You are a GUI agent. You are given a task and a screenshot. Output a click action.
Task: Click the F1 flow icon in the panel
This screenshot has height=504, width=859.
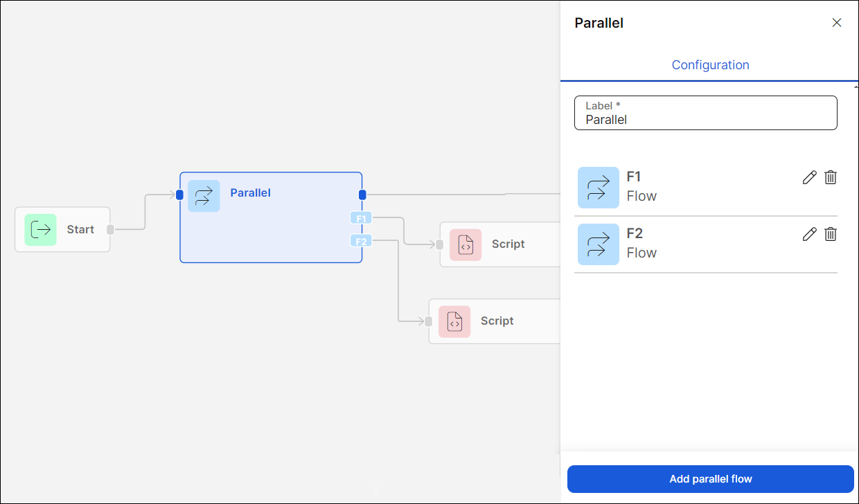coord(599,187)
